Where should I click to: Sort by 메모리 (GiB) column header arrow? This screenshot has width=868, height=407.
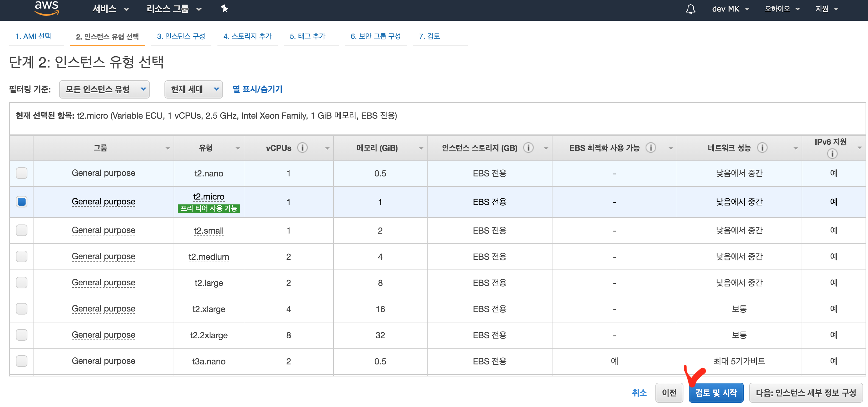421,148
